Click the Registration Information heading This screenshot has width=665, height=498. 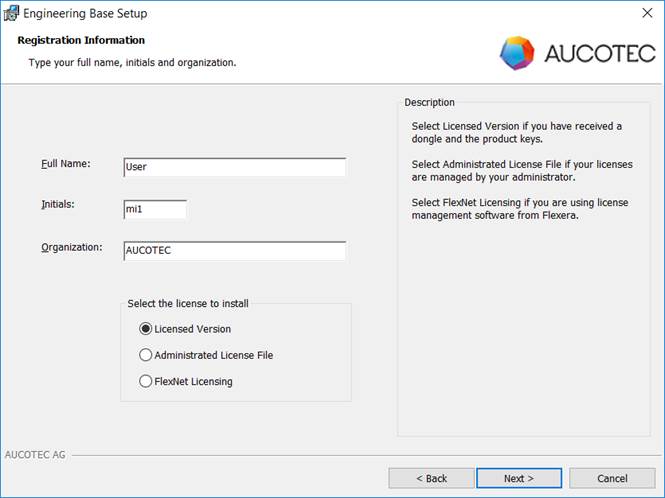[81, 40]
